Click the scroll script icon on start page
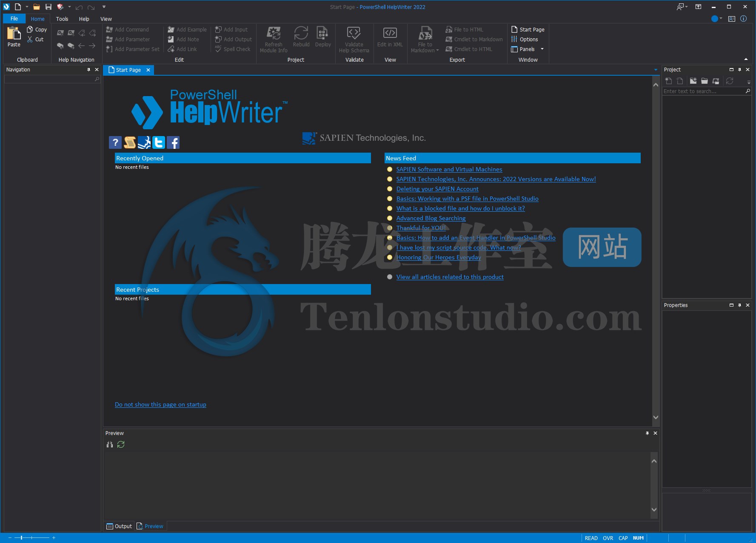The height and width of the screenshot is (543, 756). [130, 142]
